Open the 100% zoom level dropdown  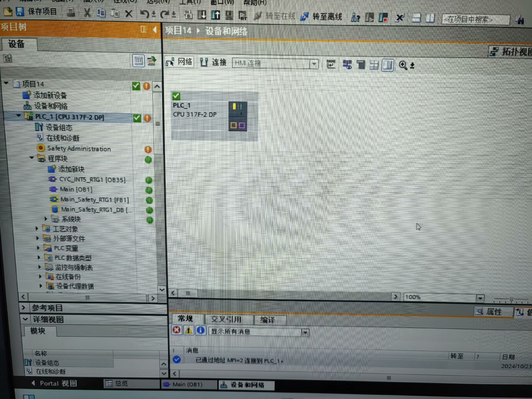pyautogui.click(x=480, y=298)
